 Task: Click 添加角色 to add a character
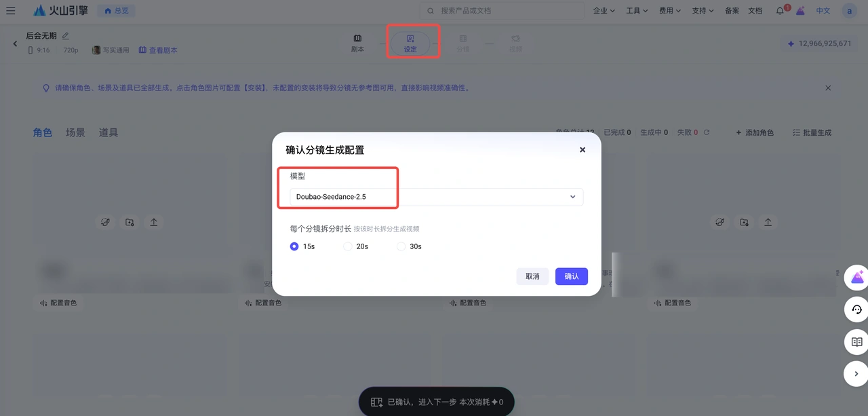pos(754,132)
